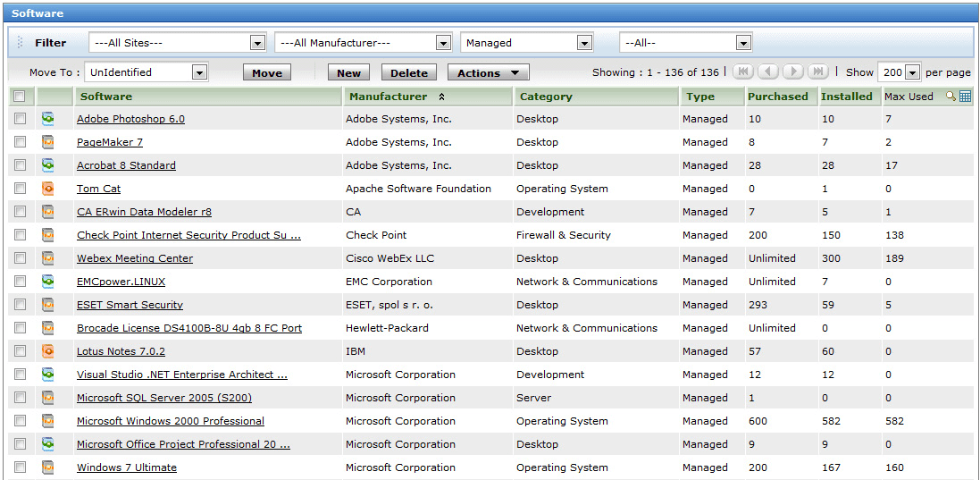Check the ESET Smart Security row checkbox
This screenshot has height=480, width=980.
pyautogui.click(x=20, y=305)
